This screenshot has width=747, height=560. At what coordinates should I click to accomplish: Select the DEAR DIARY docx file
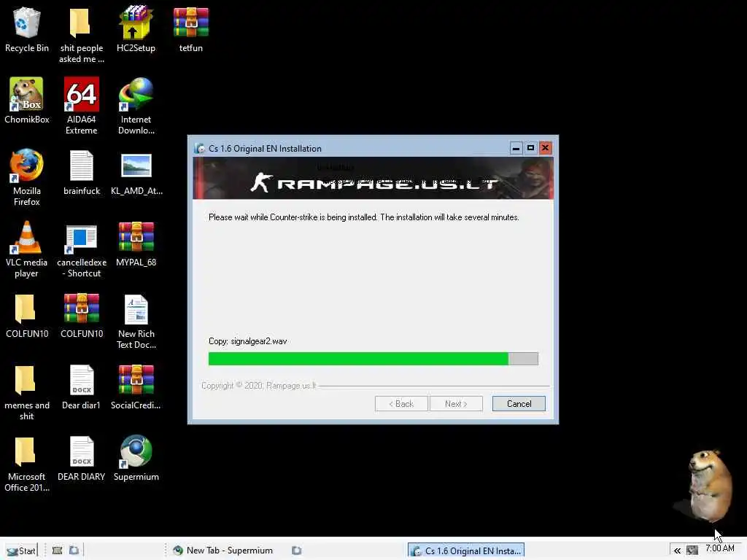(82, 459)
